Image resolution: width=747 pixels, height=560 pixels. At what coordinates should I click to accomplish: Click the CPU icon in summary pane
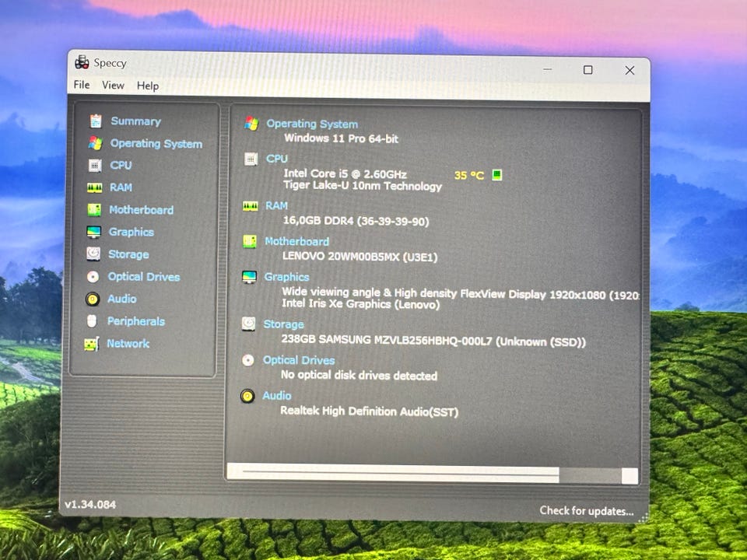click(x=251, y=159)
